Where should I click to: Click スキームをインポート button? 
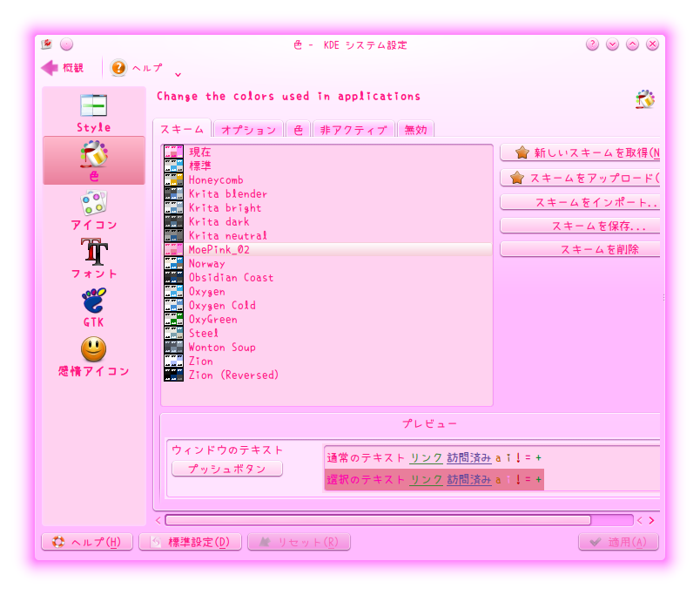[581, 202]
